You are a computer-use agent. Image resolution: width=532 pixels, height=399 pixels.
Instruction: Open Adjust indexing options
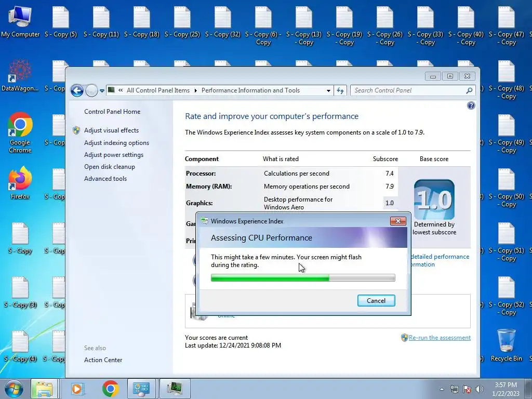[x=117, y=143]
